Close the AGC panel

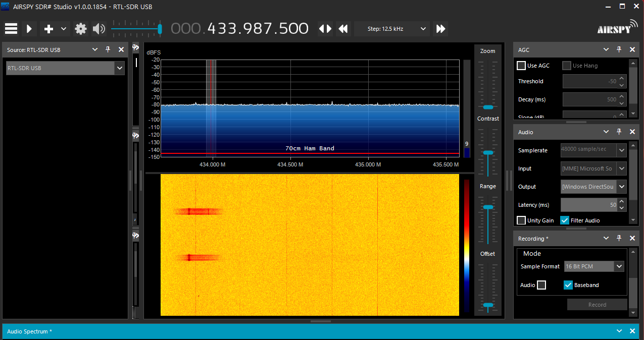click(x=632, y=49)
